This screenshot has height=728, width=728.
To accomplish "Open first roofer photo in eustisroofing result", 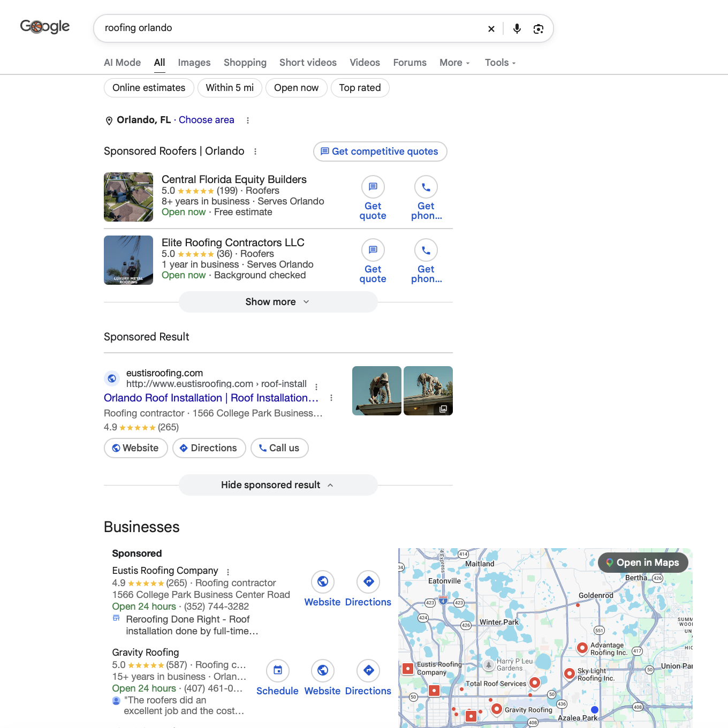I will [x=377, y=391].
